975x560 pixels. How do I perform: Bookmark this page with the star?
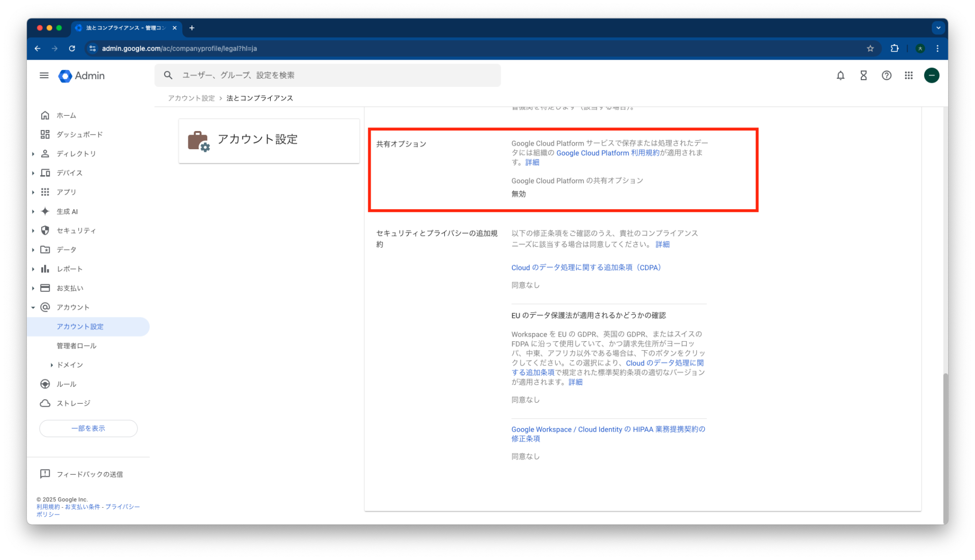click(870, 49)
